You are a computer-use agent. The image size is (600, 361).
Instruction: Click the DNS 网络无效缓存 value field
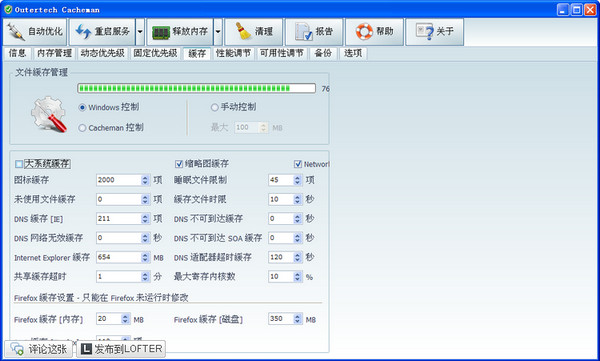pyautogui.click(x=119, y=238)
